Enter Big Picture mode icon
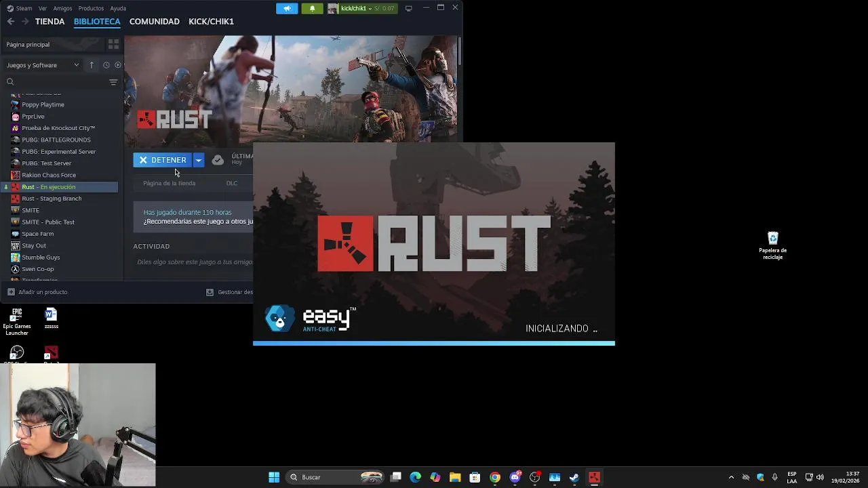This screenshot has width=868, height=488. click(x=408, y=8)
